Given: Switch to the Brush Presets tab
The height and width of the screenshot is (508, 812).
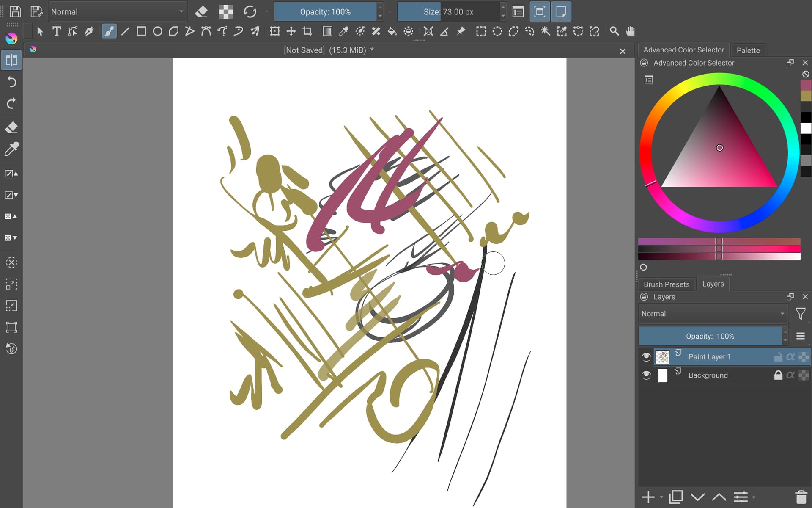Looking at the screenshot, I should [666, 284].
